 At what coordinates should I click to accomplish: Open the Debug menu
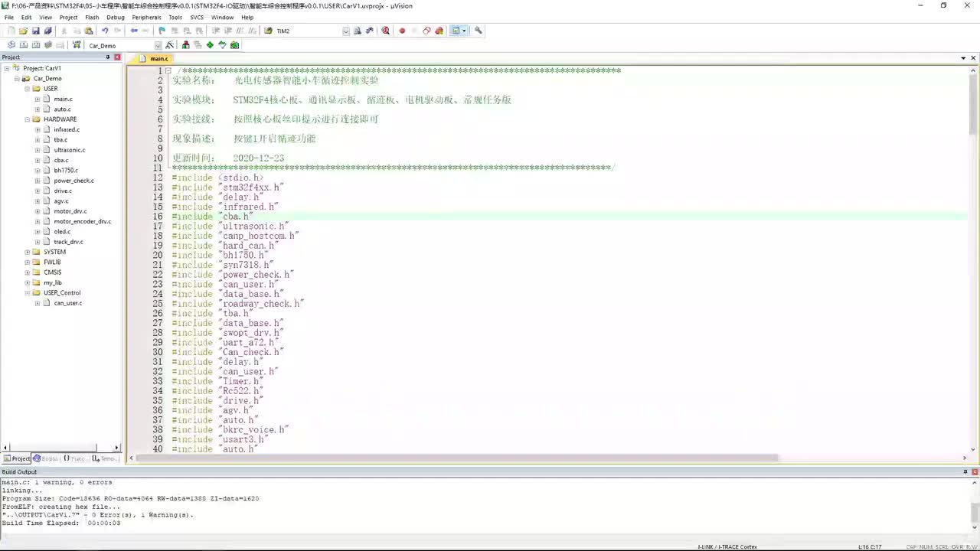coord(116,17)
